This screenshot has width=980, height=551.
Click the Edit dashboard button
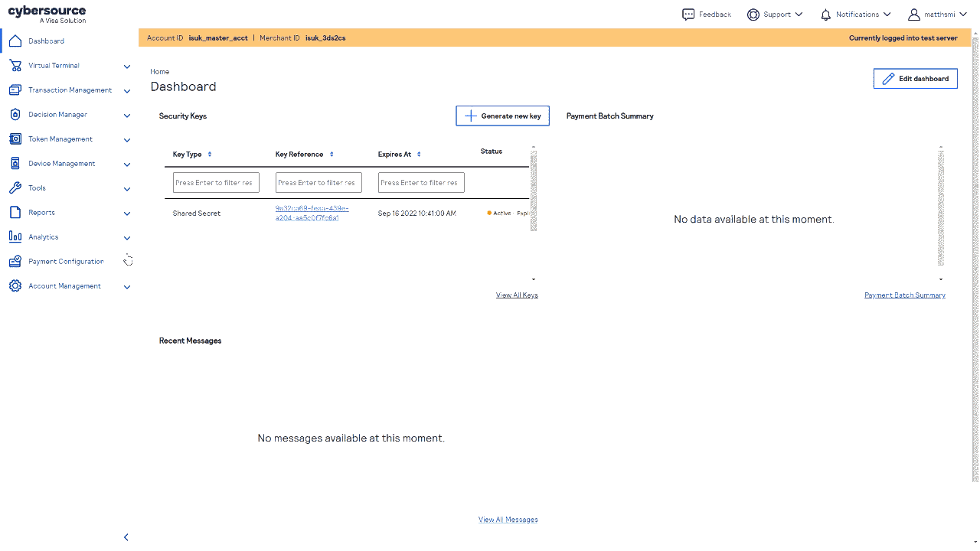point(915,79)
